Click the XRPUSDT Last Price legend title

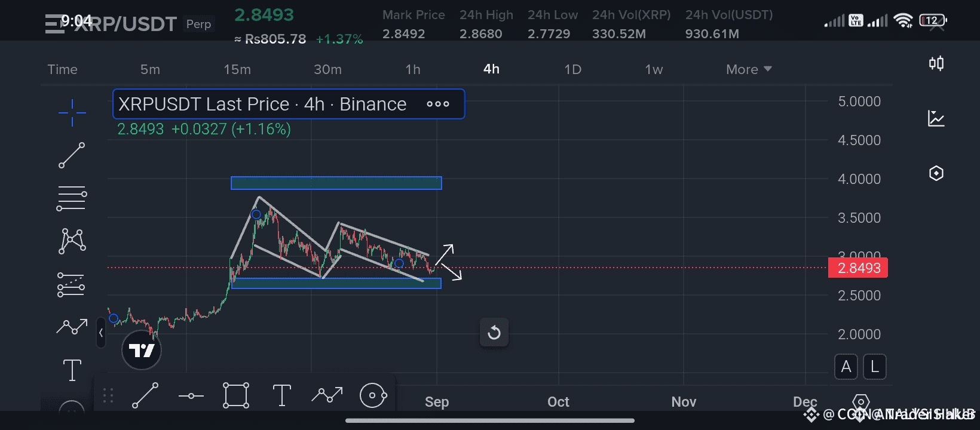(262, 104)
